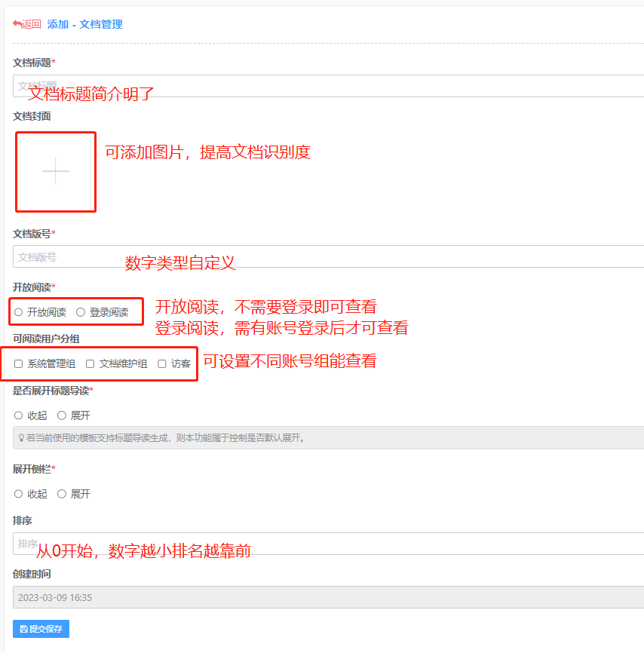Check the 系统管理组 checkbox

(19, 363)
